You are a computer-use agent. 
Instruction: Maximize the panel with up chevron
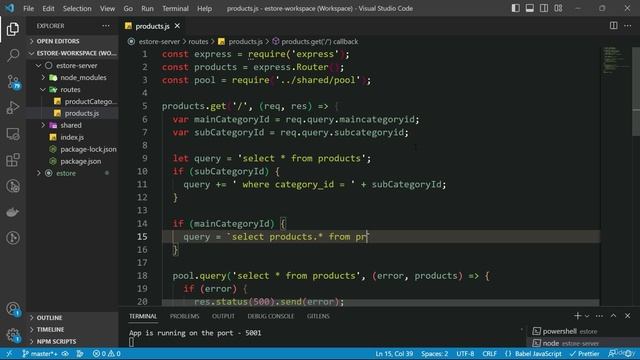click(x=613, y=316)
